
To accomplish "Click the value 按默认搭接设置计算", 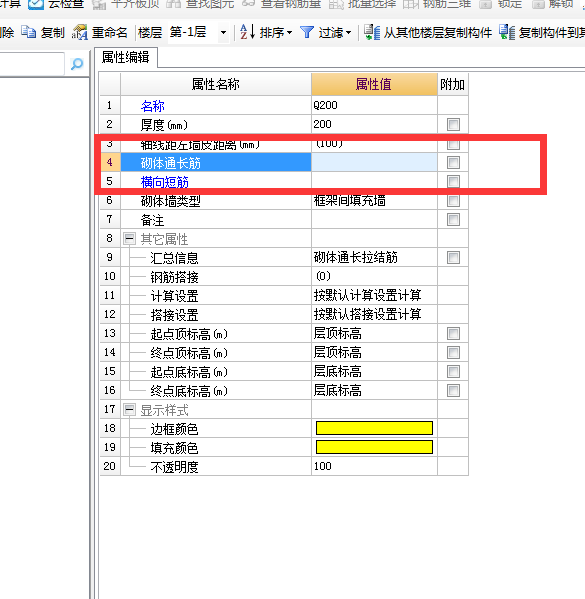I will point(368,314).
